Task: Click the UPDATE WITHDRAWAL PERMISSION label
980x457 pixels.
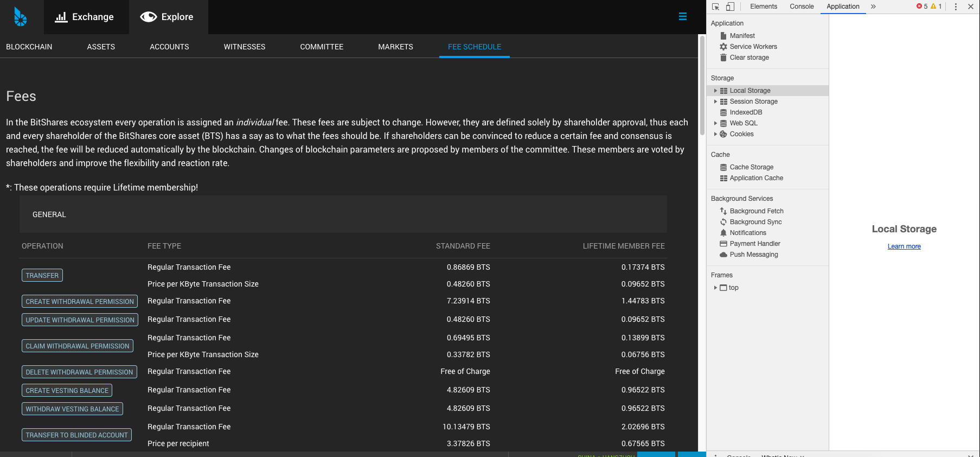Action: click(80, 320)
